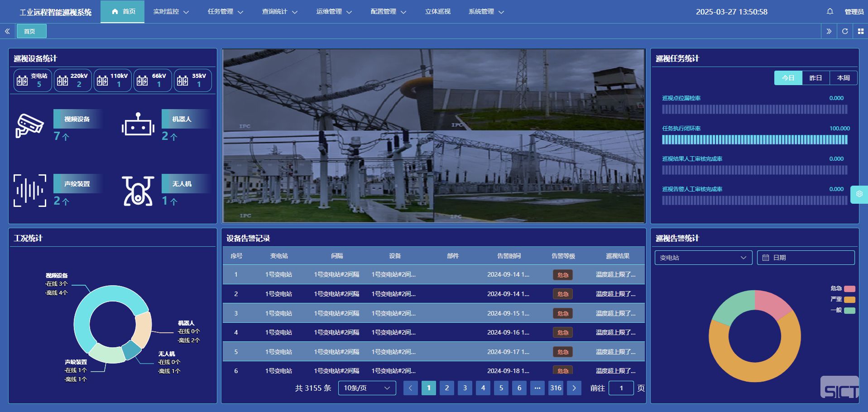Select the 今日 time range toggle
The height and width of the screenshot is (412, 868).
coord(788,78)
